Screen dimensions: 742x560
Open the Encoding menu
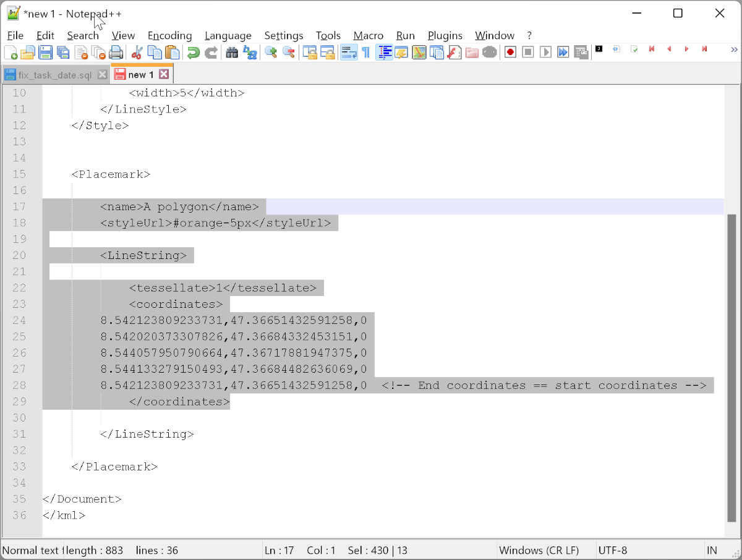tap(170, 35)
